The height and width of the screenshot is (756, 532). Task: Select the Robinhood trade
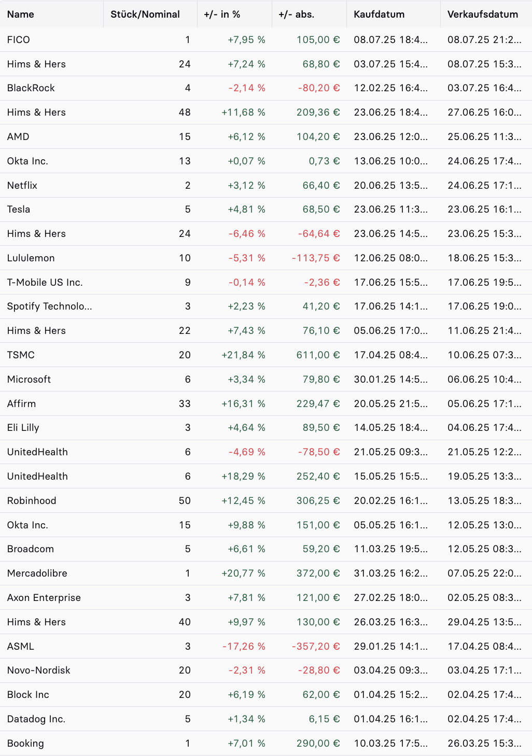pos(266,501)
